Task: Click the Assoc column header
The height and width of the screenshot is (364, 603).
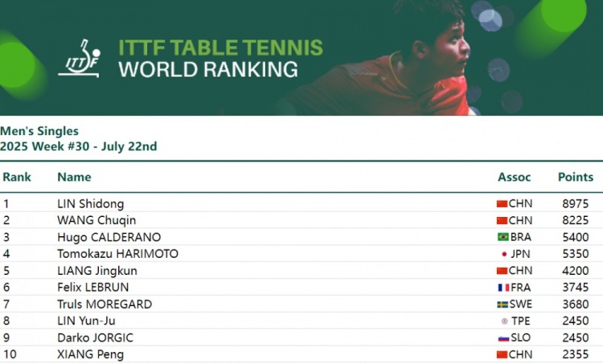Action: (515, 178)
